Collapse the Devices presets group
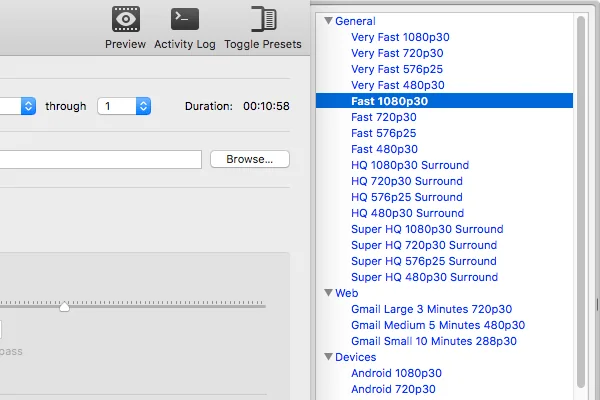 328,357
